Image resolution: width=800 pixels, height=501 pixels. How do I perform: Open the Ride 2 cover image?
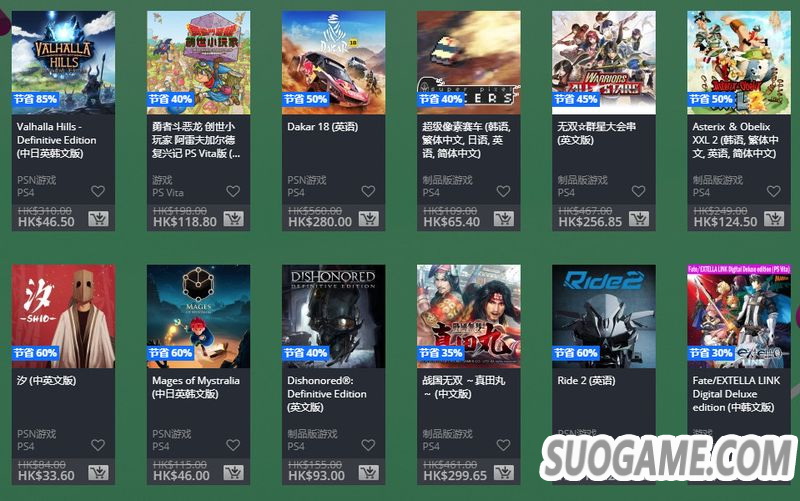point(604,316)
